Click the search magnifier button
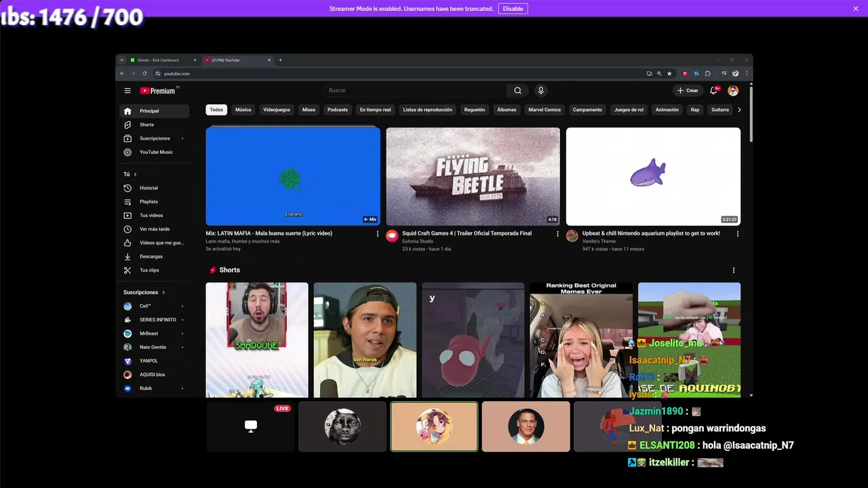Viewport: 868px width, 488px height. pyautogui.click(x=517, y=90)
